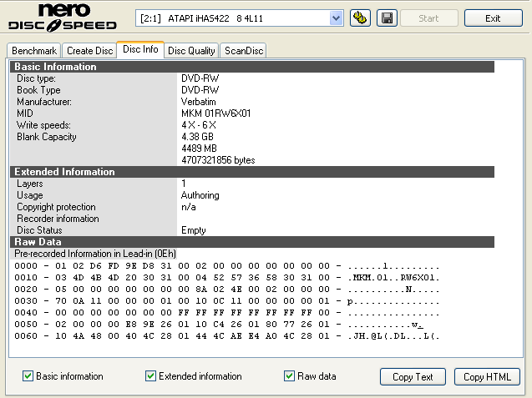Click the raw data row 0000

pos(226,266)
